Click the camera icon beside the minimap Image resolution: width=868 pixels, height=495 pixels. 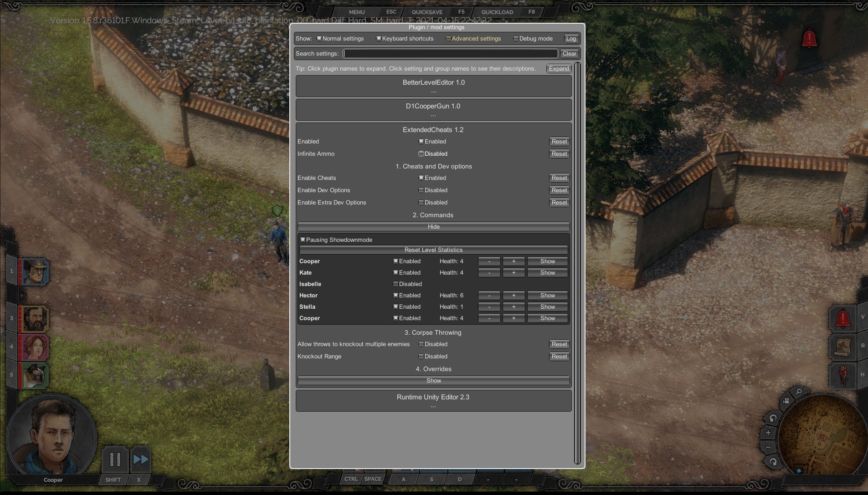pos(786,401)
